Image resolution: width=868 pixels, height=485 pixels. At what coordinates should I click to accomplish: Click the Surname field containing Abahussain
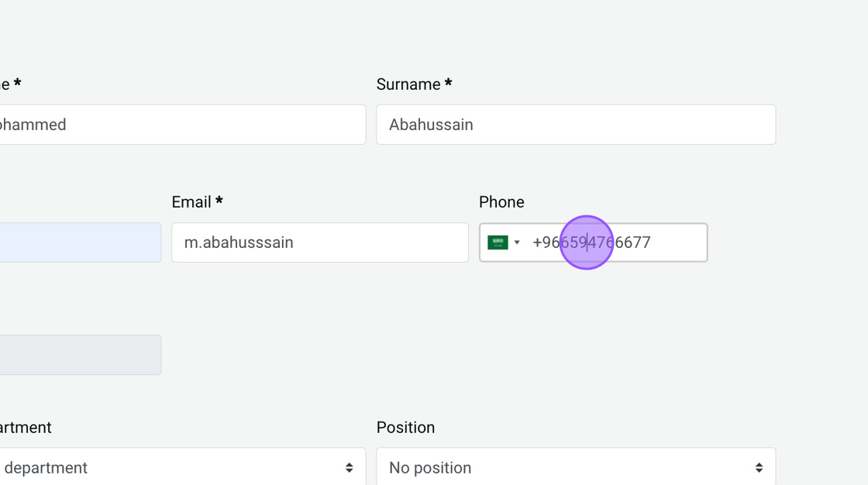(575, 125)
